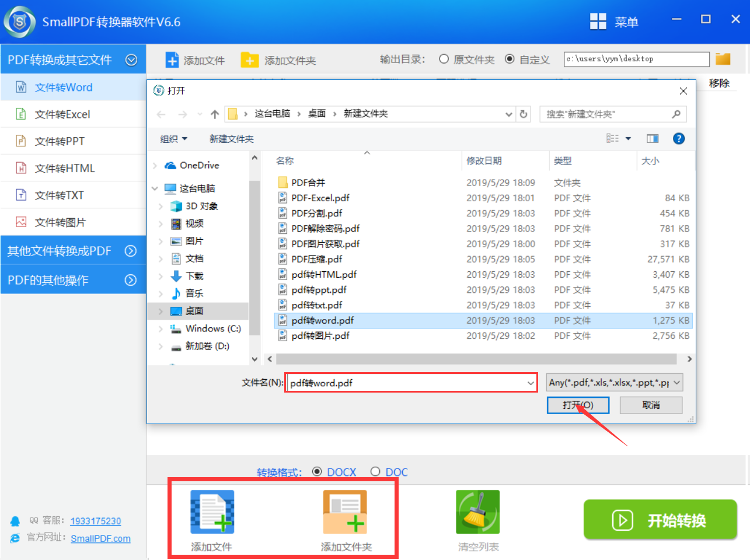Click the horizontal scrollbar of the file list

476,359
